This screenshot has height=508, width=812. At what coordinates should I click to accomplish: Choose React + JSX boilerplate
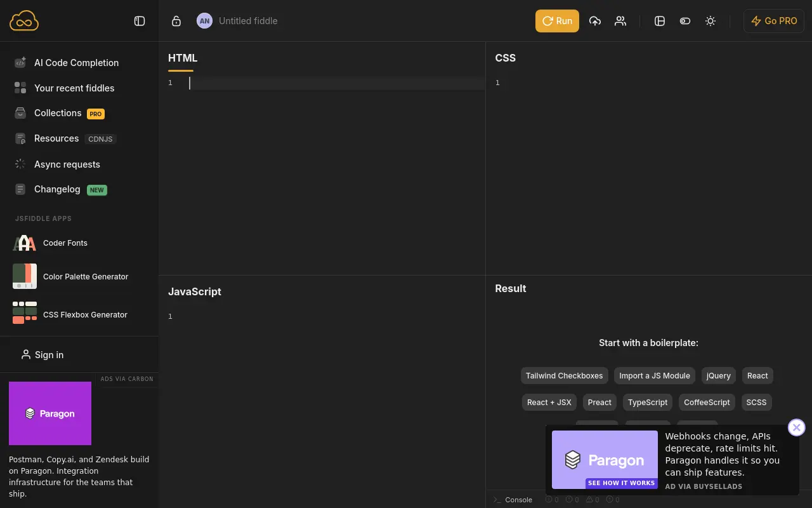tap(549, 403)
